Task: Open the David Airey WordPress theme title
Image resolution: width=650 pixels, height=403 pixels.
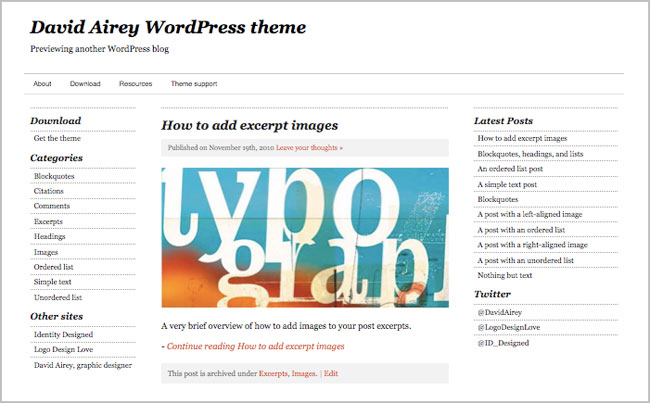Action: pyautogui.click(x=168, y=28)
